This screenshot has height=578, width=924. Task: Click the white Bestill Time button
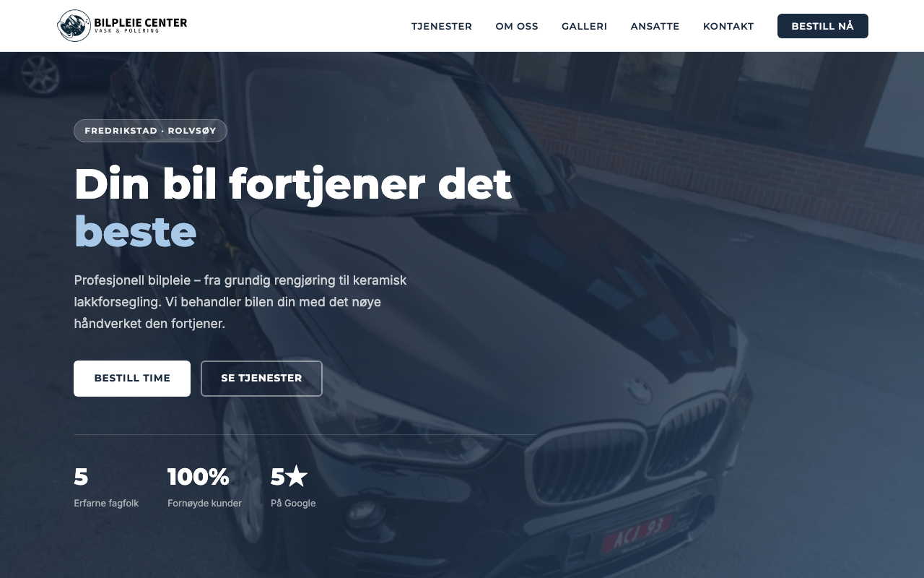point(132,379)
